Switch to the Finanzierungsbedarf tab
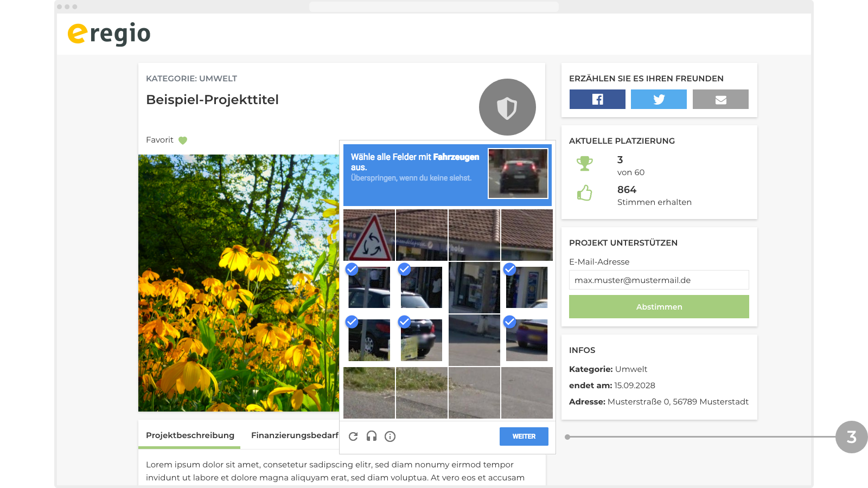 (295, 435)
